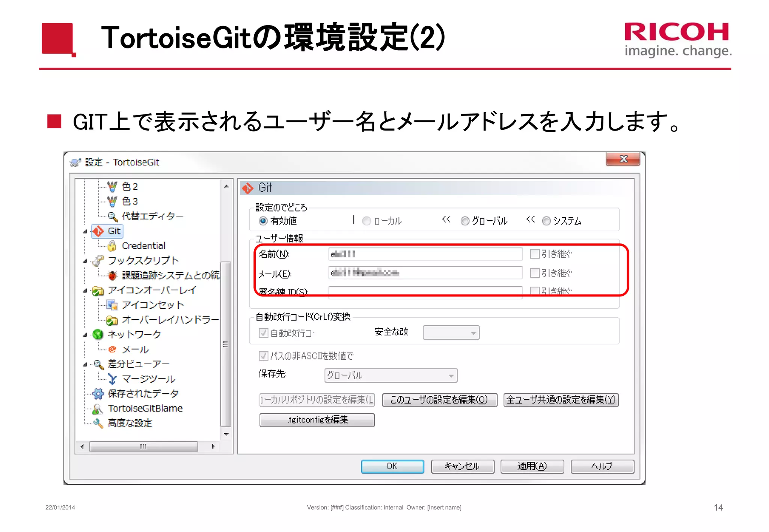Viewport: 769px width, 532px height.
Task: Click the 課題追跡システム bug icon
Action: click(x=112, y=275)
